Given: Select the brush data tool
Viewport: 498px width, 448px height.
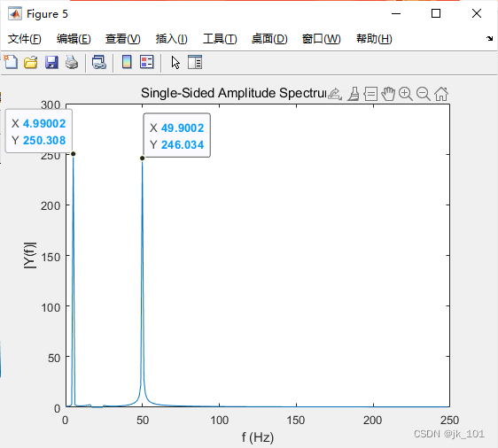Looking at the screenshot, I should pyautogui.click(x=354, y=94).
